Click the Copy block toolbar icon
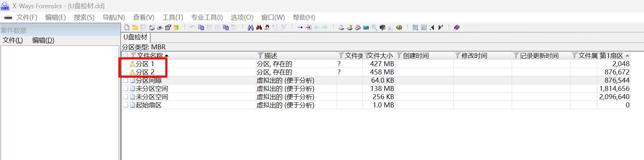644x160 pixels. coord(201,28)
